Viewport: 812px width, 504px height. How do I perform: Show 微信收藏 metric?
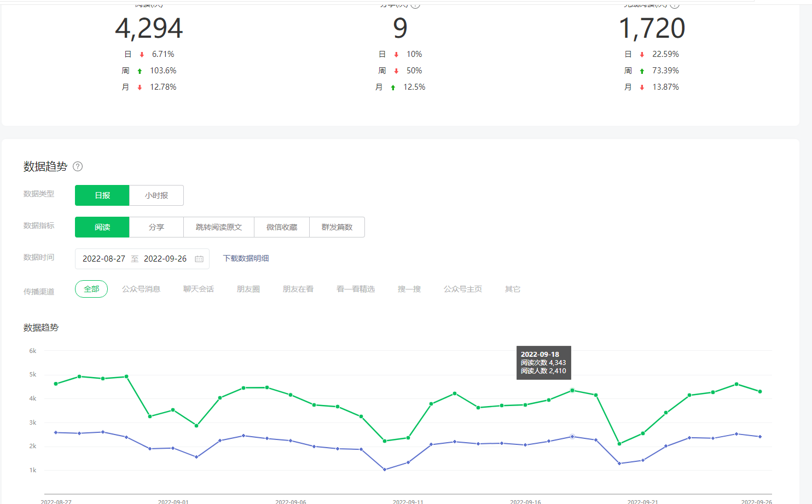pyautogui.click(x=282, y=227)
